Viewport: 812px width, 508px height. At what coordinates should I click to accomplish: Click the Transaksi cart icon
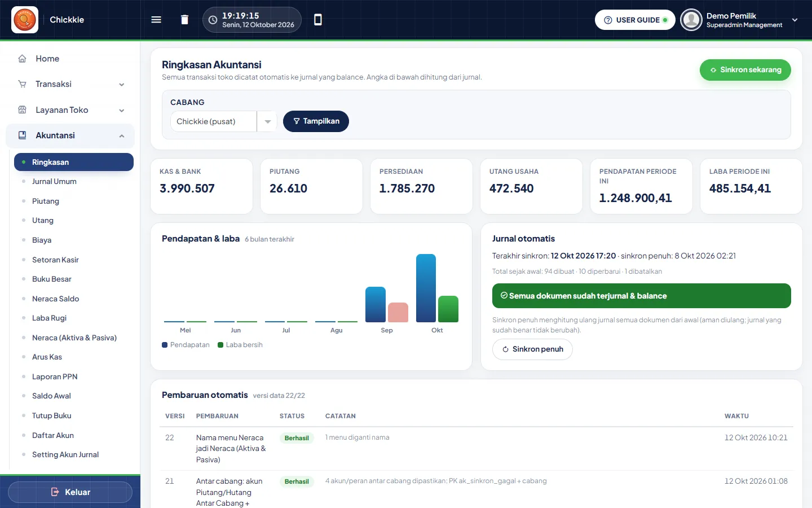(23, 84)
